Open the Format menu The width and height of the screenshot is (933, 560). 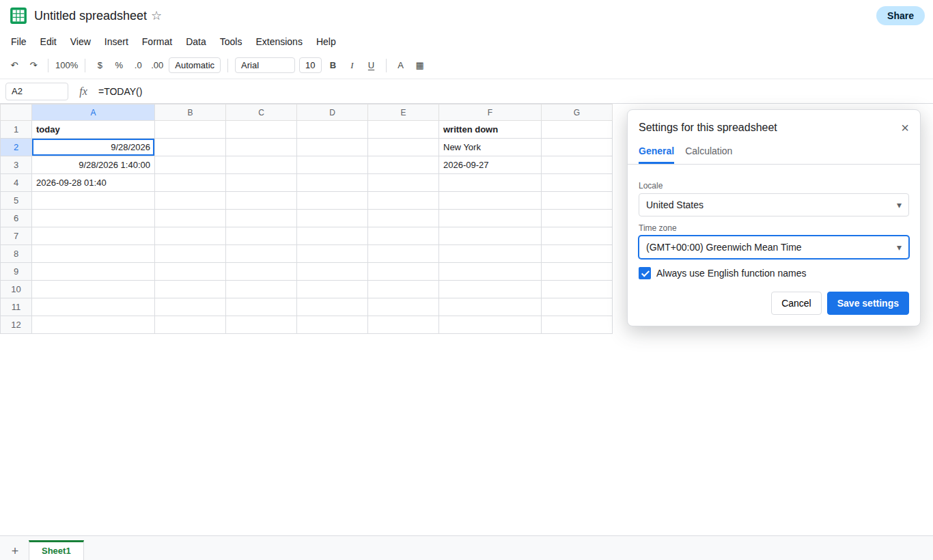(x=157, y=42)
